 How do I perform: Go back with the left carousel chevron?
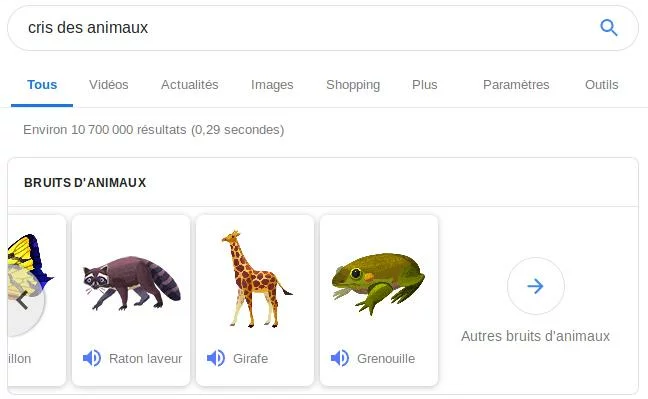coord(23,301)
